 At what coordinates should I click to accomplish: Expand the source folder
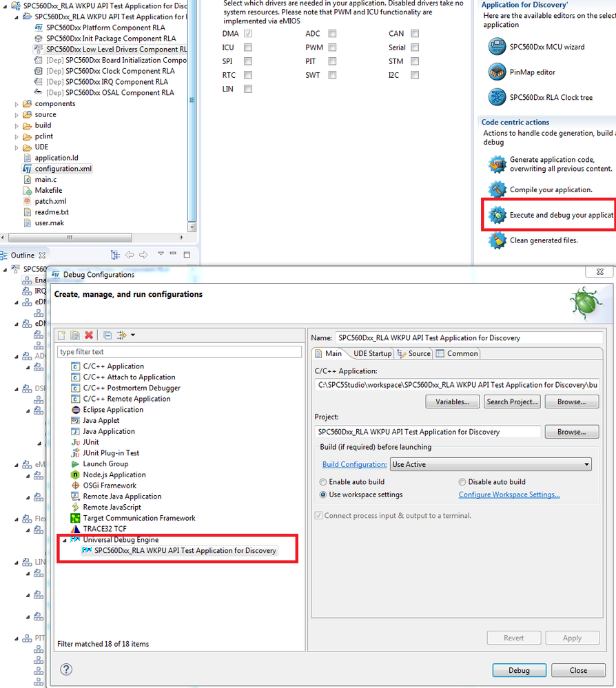tap(17, 115)
